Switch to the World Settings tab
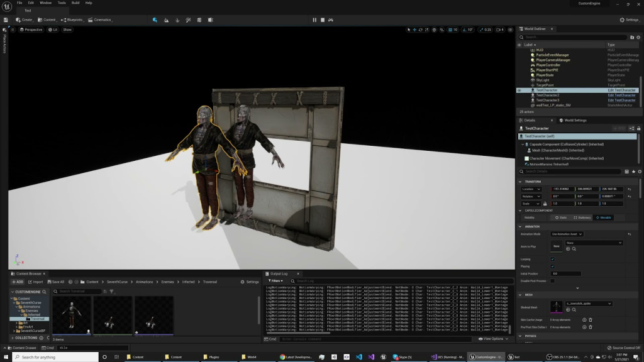Screen dimensions: 644x362 (575, 120)
